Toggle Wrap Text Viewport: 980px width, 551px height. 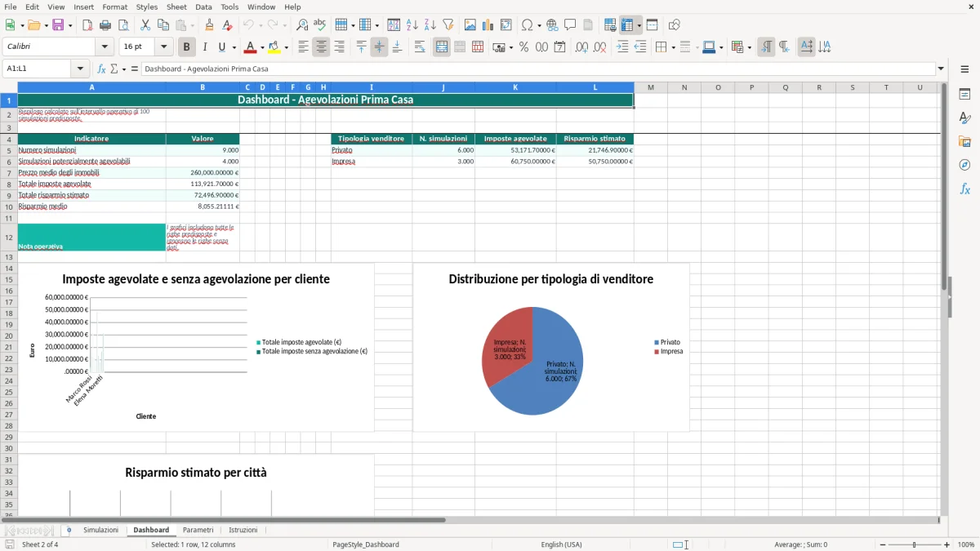coord(420,47)
